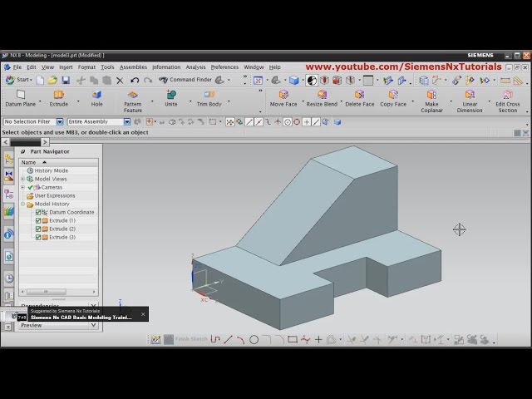Toggle the Extrude (3) checkbox
This screenshot has width=532, height=399.
pyautogui.click(x=38, y=238)
